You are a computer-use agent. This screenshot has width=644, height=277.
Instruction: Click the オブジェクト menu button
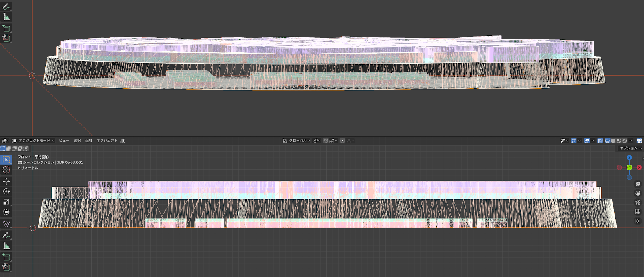coord(107,141)
